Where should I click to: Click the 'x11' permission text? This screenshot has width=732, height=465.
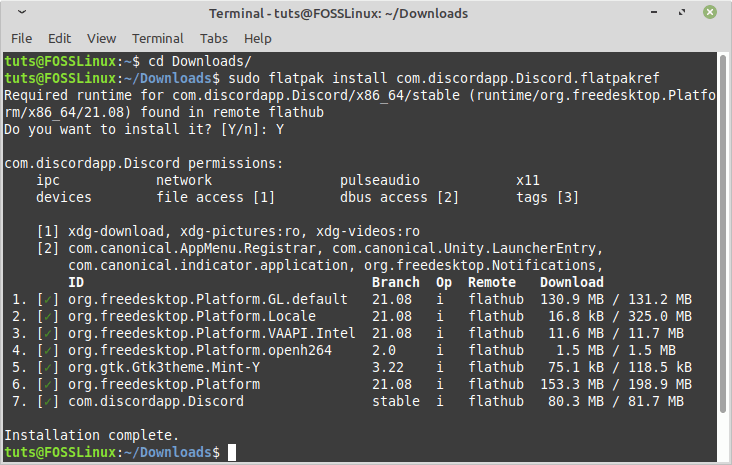(x=528, y=180)
